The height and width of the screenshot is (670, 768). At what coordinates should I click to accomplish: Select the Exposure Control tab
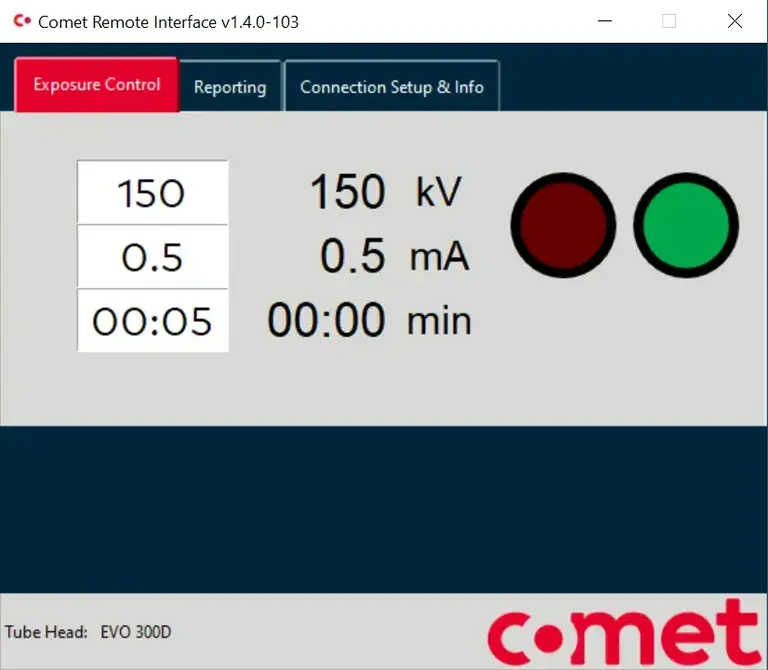[96, 85]
